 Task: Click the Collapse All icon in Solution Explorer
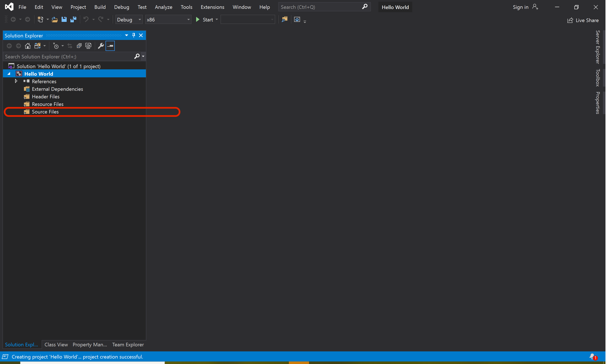click(79, 46)
